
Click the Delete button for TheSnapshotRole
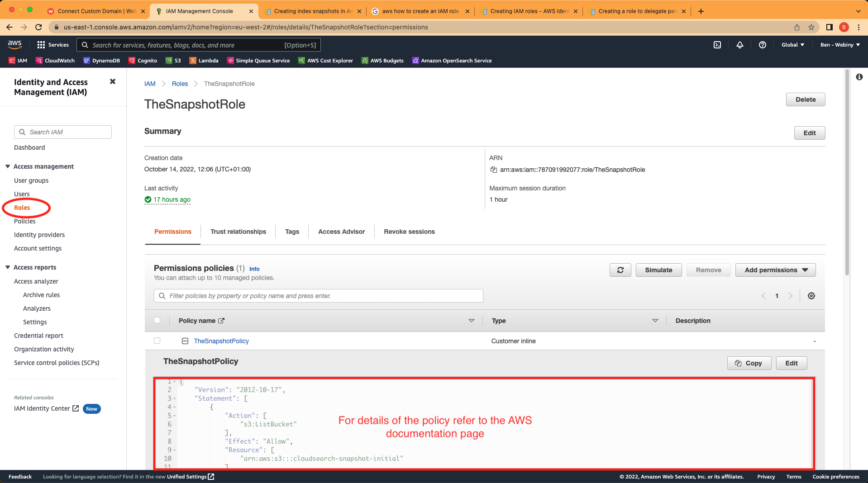click(805, 99)
